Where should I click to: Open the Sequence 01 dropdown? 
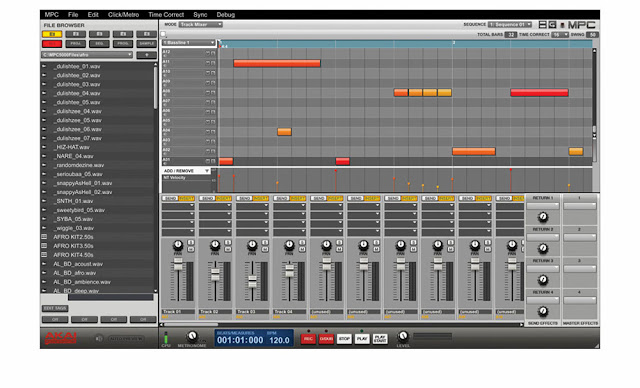click(510, 24)
